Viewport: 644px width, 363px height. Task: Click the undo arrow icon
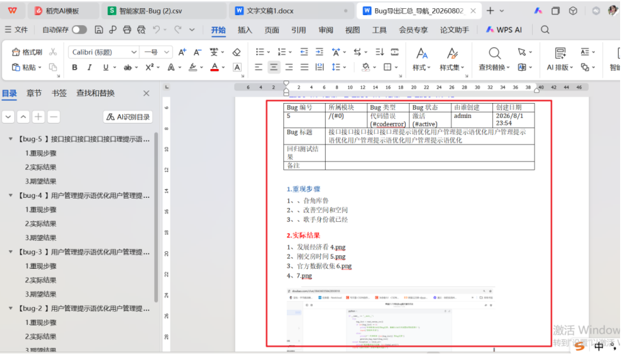point(156,29)
